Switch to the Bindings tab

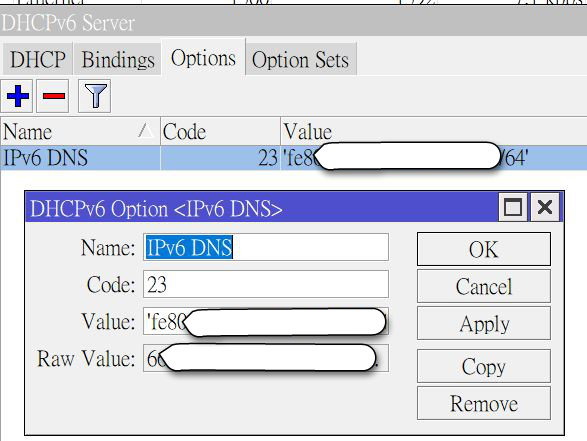point(118,59)
